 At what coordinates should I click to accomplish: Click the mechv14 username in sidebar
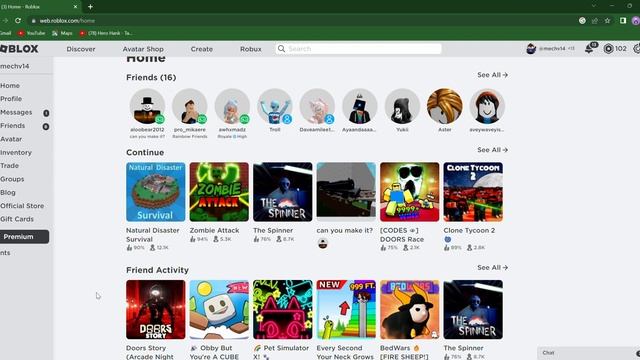pos(15,66)
